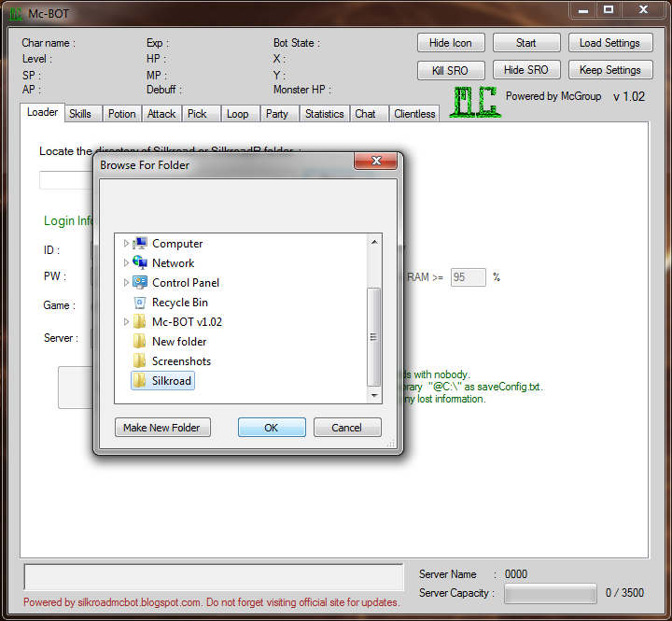
Task: Click the Server Name value '0000'
Action: click(x=516, y=574)
